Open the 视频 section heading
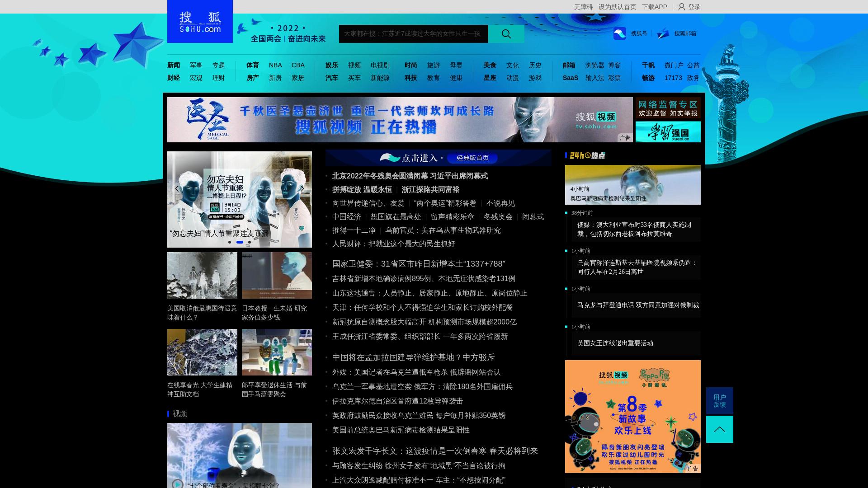Screen dimensions: 868x488 (x=180, y=413)
